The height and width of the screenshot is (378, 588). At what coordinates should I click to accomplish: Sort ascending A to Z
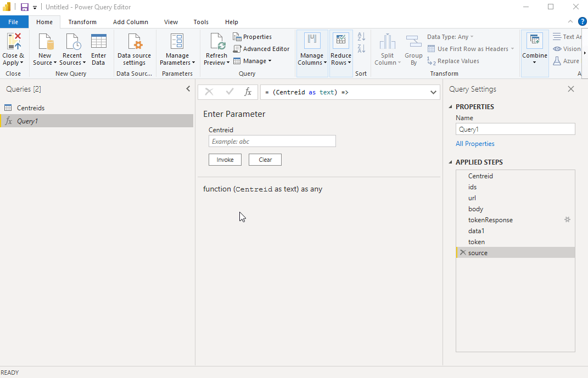tap(361, 37)
